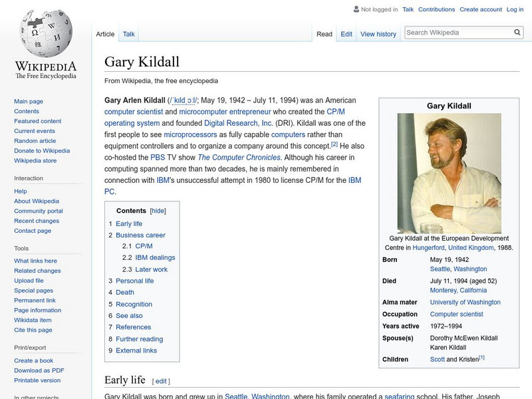Jump to Recognition section
This screenshot has width=532, height=399.
[x=134, y=304]
